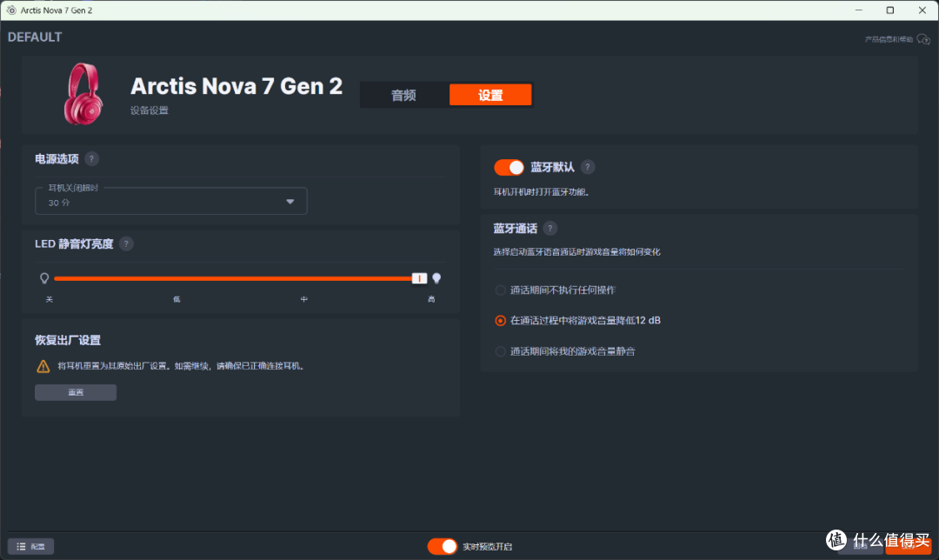Click the LED brightness slider handle
This screenshot has height=560, width=939.
[x=419, y=278]
